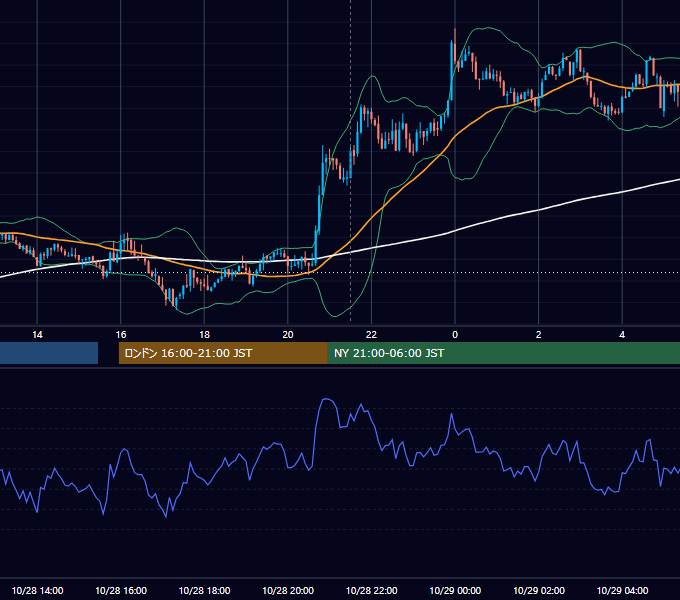This screenshot has height=600, width=680.
Task: Click the 10/28 18:00 time label
Action: tap(204, 590)
